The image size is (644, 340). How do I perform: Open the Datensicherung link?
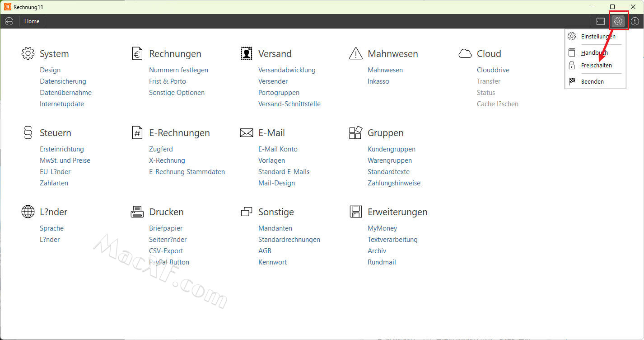tap(63, 81)
